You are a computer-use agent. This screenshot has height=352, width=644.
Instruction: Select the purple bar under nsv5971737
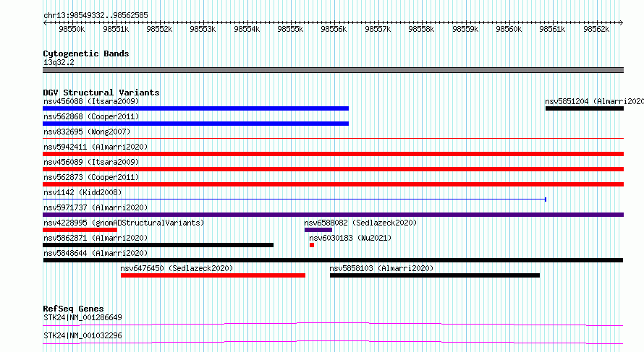[x=333, y=215]
